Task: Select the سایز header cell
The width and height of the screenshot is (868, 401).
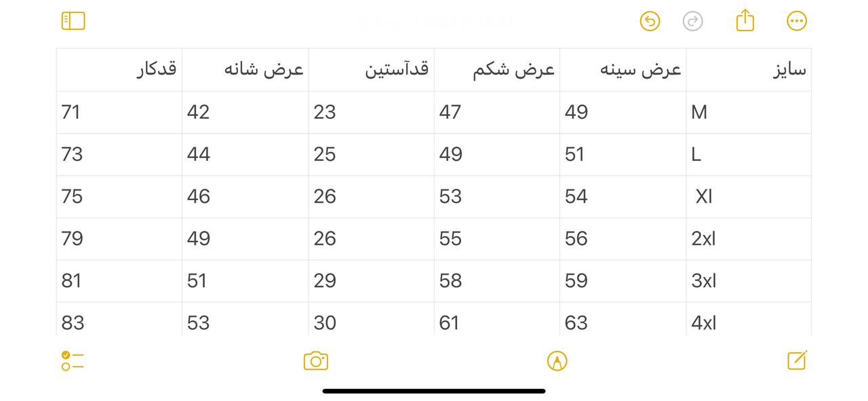Action: click(749, 70)
